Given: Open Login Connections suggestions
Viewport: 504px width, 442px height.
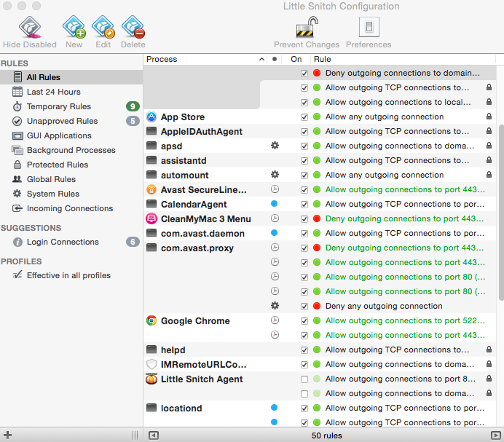Looking at the screenshot, I should tap(71, 242).
